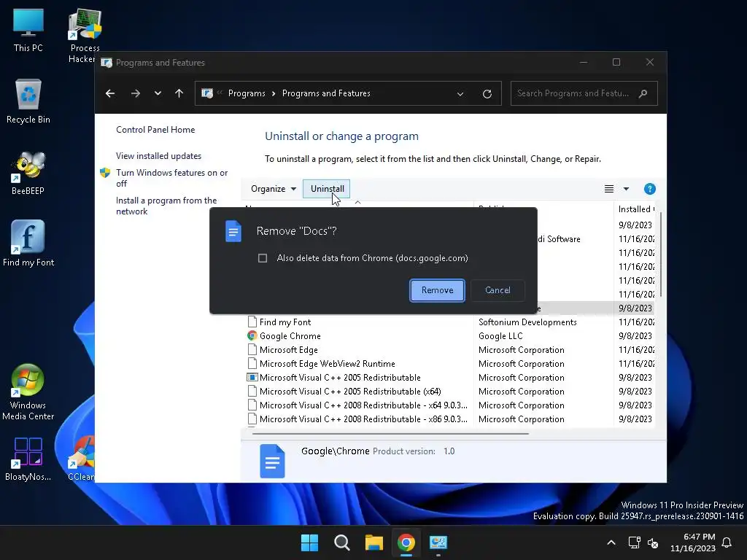Viewport: 747px width, 560px height.
Task: Open Process Hacker desktop shortcut
Action: pyautogui.click(x=85, y=36)
